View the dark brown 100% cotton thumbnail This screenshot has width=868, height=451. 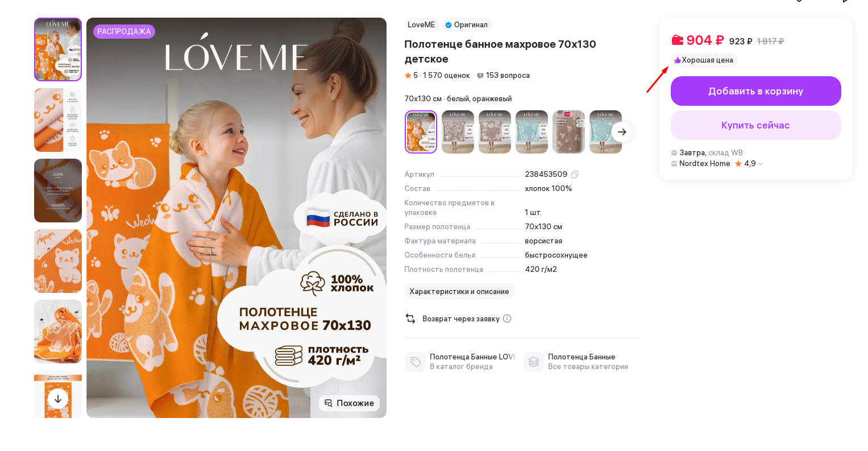58,191
